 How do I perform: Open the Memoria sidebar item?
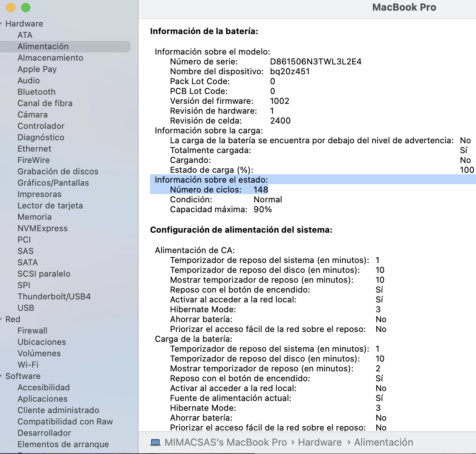34,217
